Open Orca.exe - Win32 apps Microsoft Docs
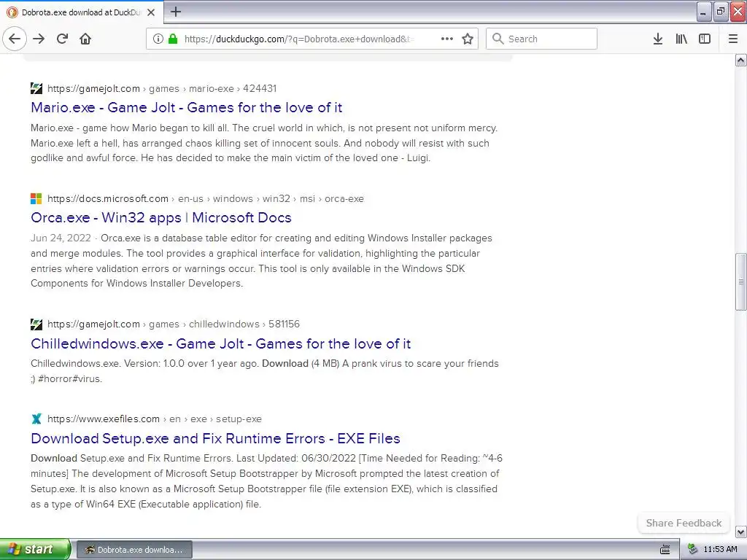 161,217
